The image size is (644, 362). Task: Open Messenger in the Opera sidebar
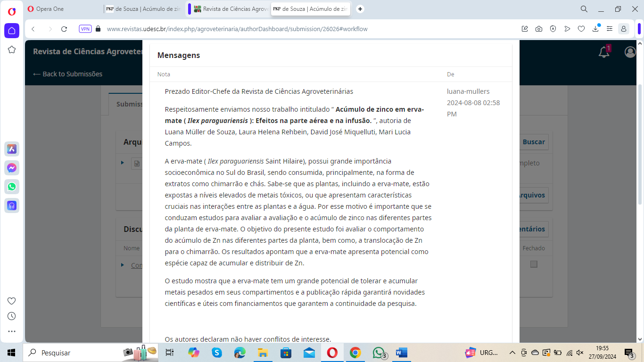click(x=12, y=168)
